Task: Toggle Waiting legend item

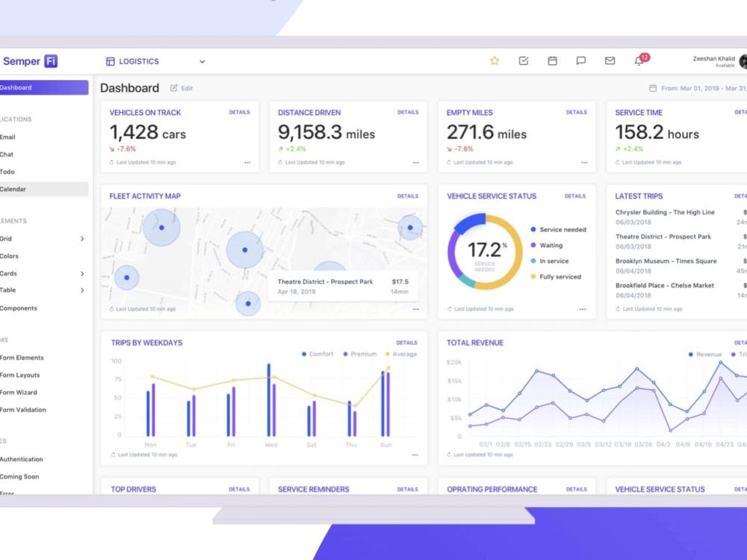Action: click(547, 245)
